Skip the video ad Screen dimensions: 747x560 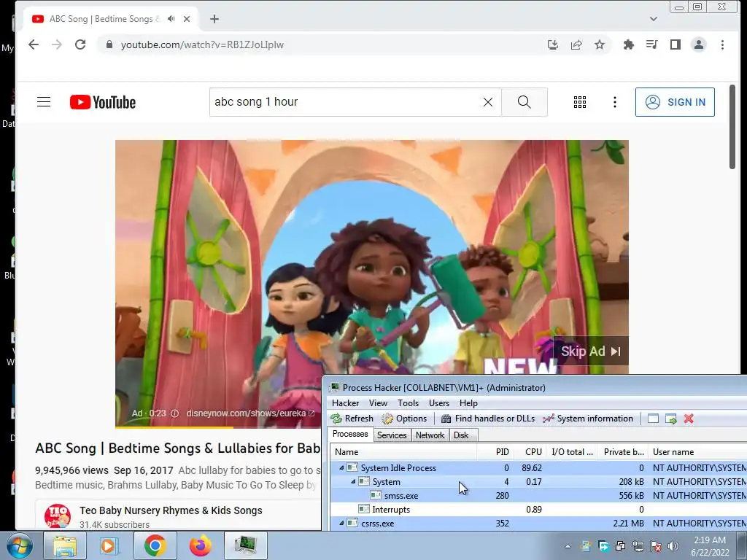[591, 351]
